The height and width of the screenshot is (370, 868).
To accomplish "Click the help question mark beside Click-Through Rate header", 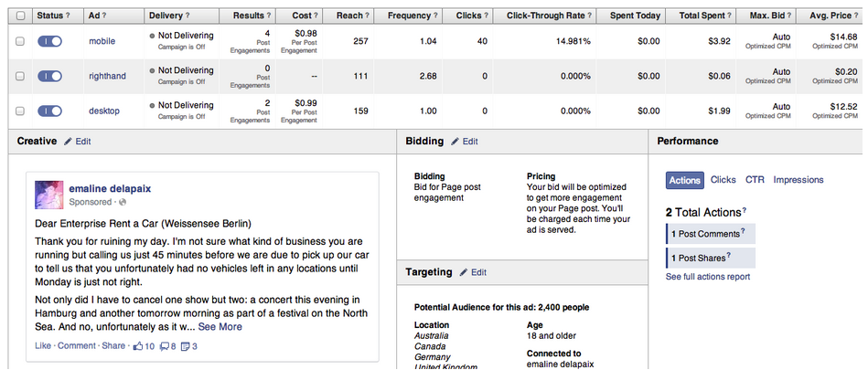I will click(x=590, y=16).
